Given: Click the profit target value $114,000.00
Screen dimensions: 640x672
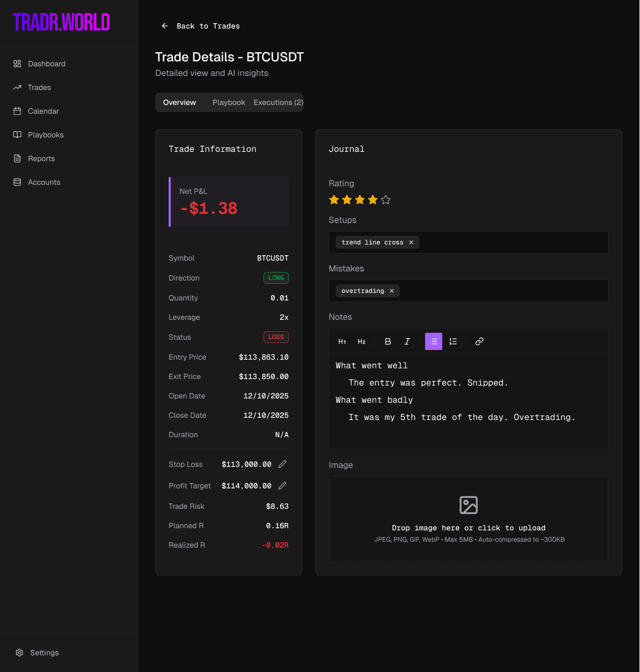Looking at the screenshot, I should [x=247, y=486].
